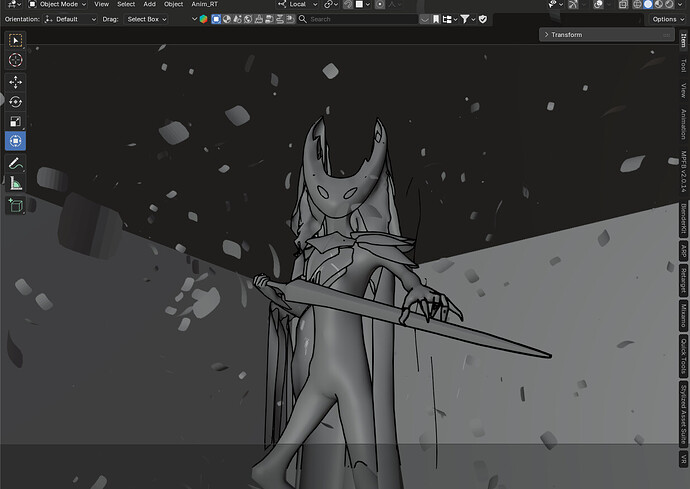Image resolution: width=690 pixels, height=489 pixels.
Task: Pick the Rotate tool
Action: [x=15, y=102]
